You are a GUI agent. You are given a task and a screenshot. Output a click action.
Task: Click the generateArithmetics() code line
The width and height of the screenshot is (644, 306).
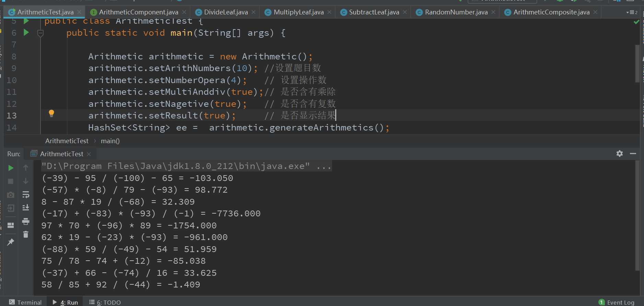pos(239,128)
